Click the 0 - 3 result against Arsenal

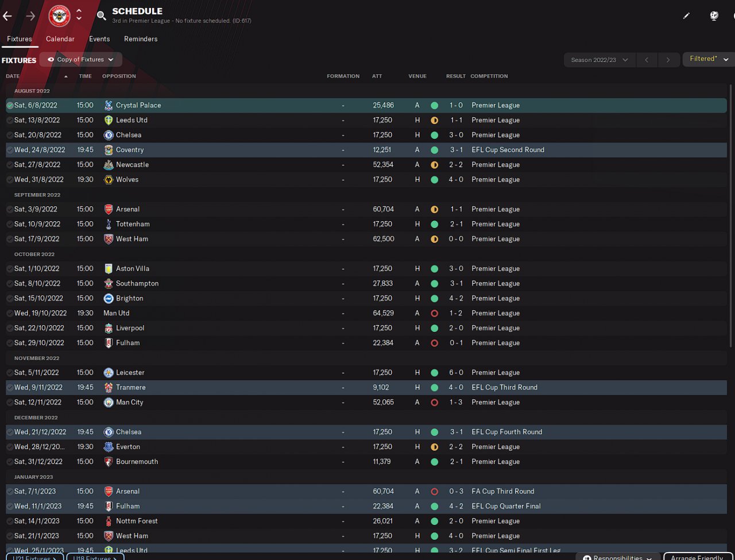click(x=457, y=492)
